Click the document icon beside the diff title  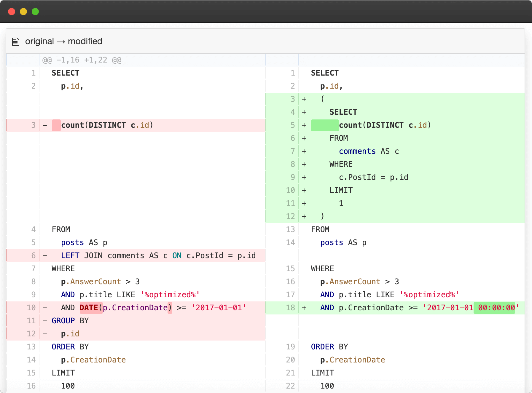tap(16, 41)
